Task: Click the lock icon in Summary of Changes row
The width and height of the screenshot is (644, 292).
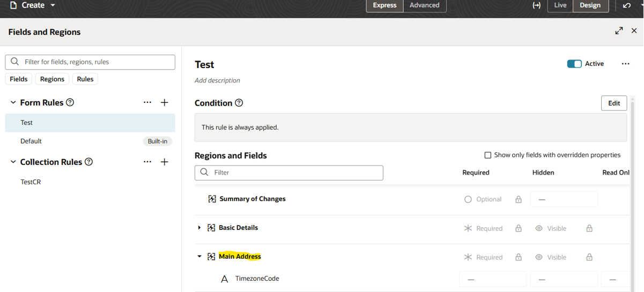Action: tap(519, 199)
